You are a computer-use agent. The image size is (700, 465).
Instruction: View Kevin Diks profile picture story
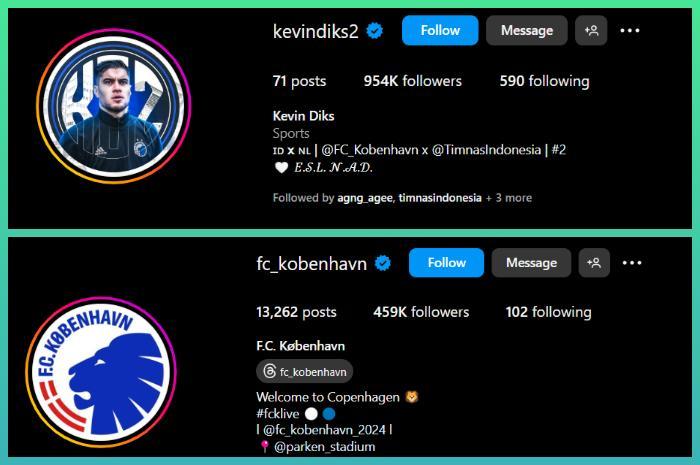click(113, 106)
